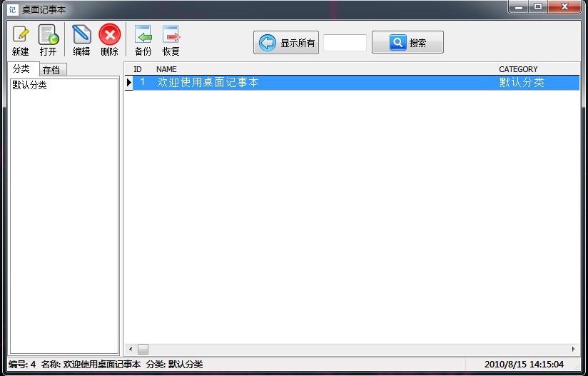The width and height of the screenshot is (588, 376).
Task: Click the 编辑 (Edit) toolbar icon
Action: tap(81, 35)
